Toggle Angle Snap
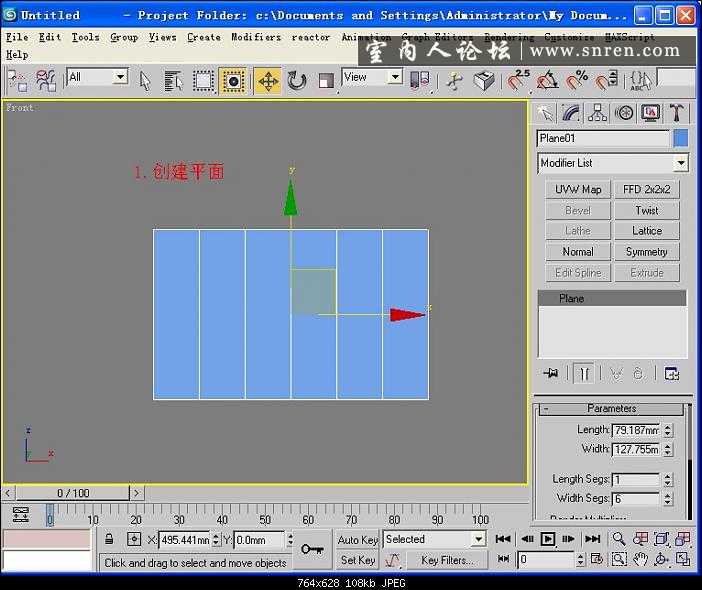The height and width of the screenshot is (590, 702). pos(547,81)
